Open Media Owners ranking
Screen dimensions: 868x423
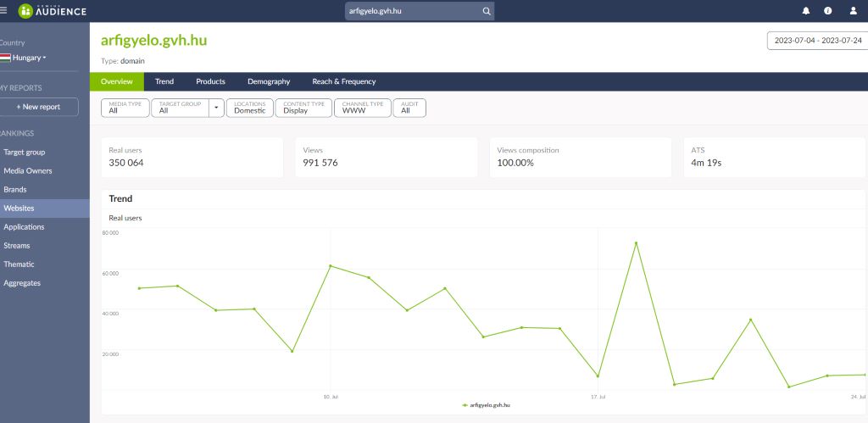point(28,171)
